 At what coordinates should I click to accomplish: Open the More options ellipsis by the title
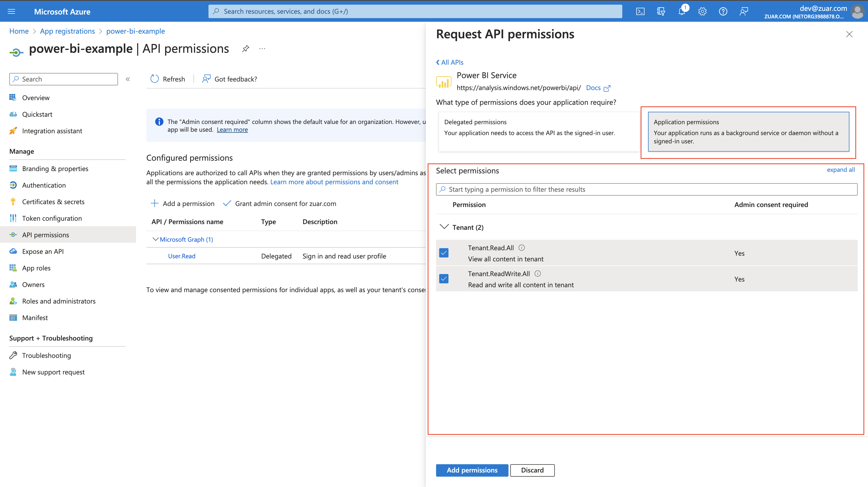point(262,49)
